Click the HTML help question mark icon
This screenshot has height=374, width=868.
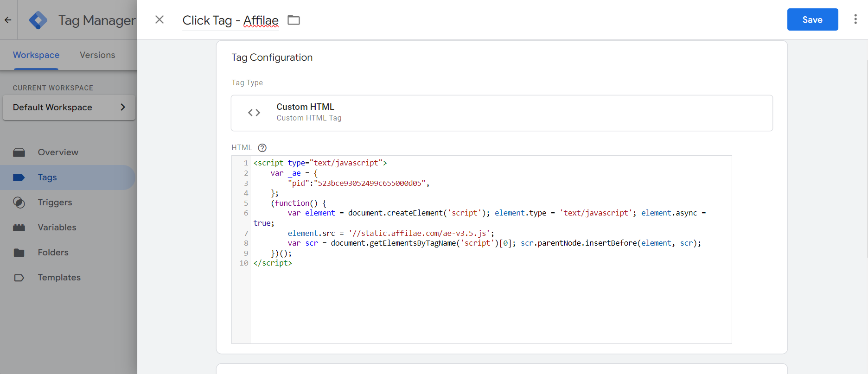tap(262, 148)
